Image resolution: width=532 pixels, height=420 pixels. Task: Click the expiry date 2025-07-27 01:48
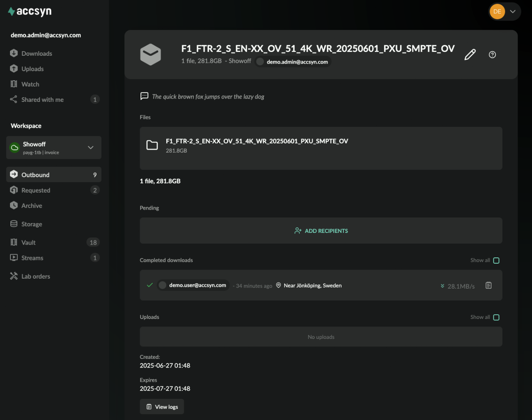coord(165,388)
